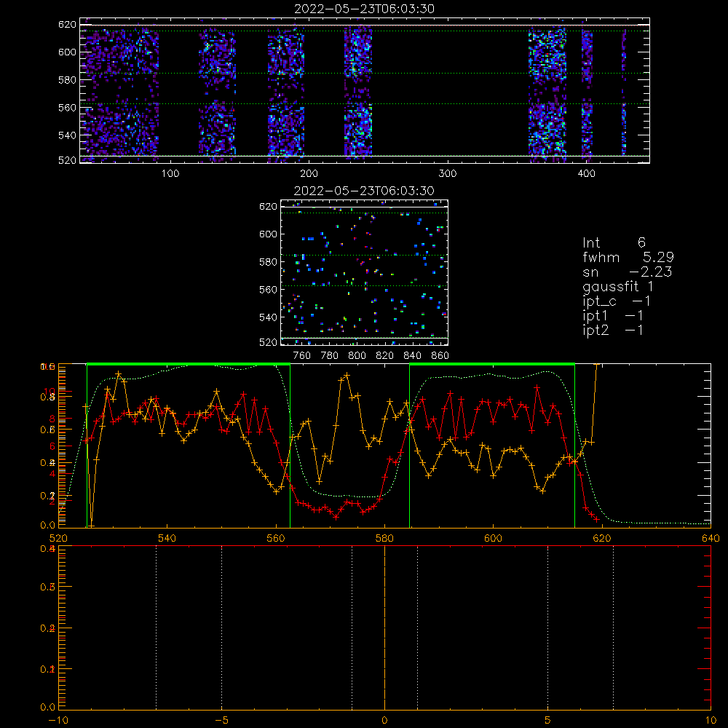Image resolution: width=728 pixels, height=728 pixels.
Task: Click x-axis label 0 on bottom plot
Action: pos(384,720)
